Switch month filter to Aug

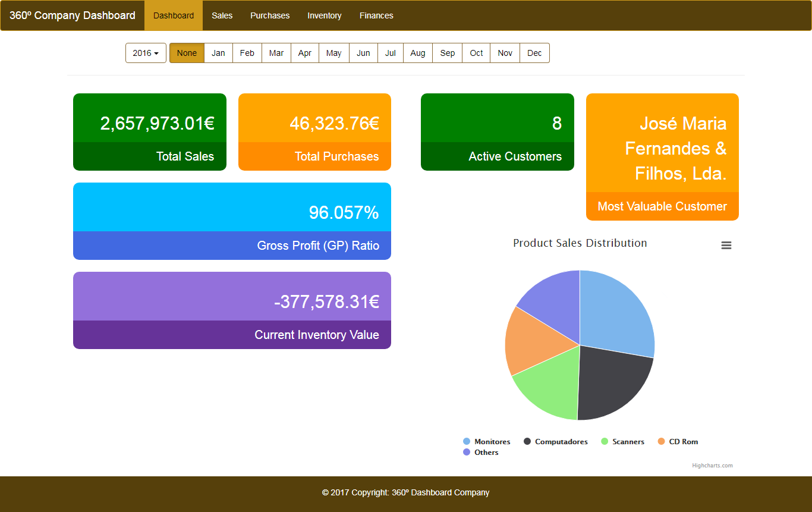[x=418, y=53]
